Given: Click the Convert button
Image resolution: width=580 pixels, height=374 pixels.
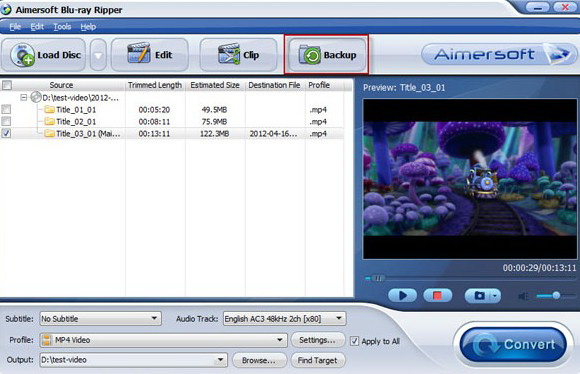Looking at the screenshot, I should point(513,345).
